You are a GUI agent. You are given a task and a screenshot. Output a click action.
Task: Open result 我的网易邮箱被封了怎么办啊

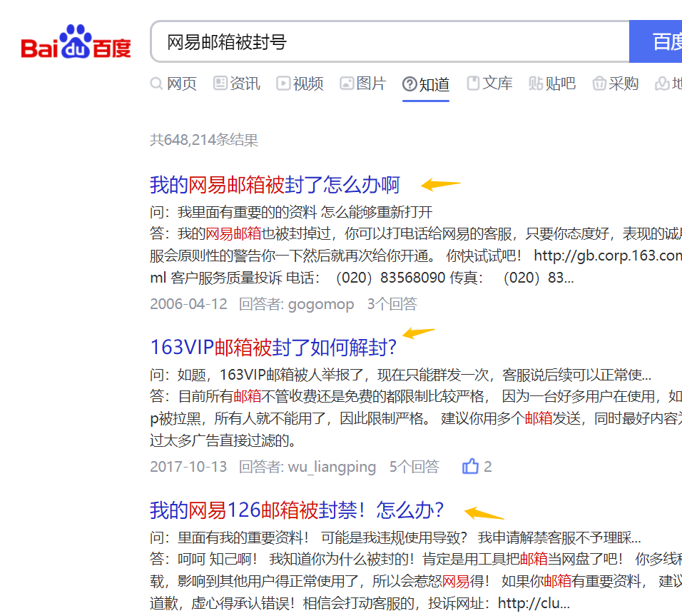point(275,185)
